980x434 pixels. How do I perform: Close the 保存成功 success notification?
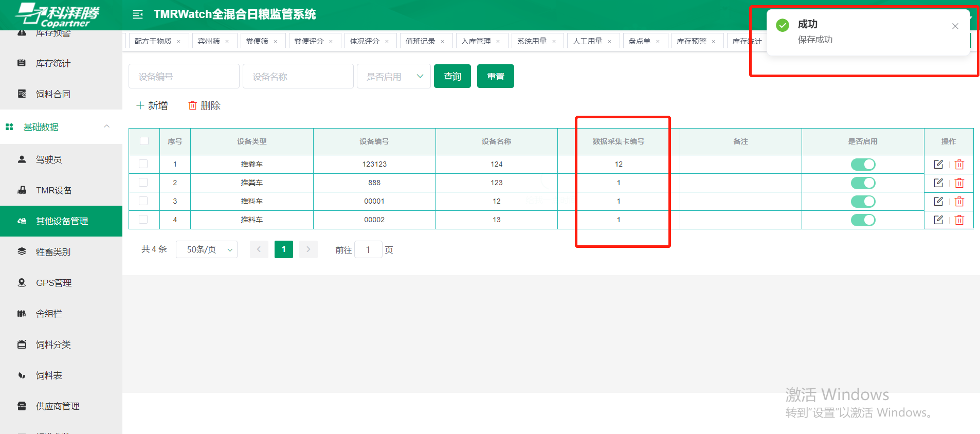955,26
